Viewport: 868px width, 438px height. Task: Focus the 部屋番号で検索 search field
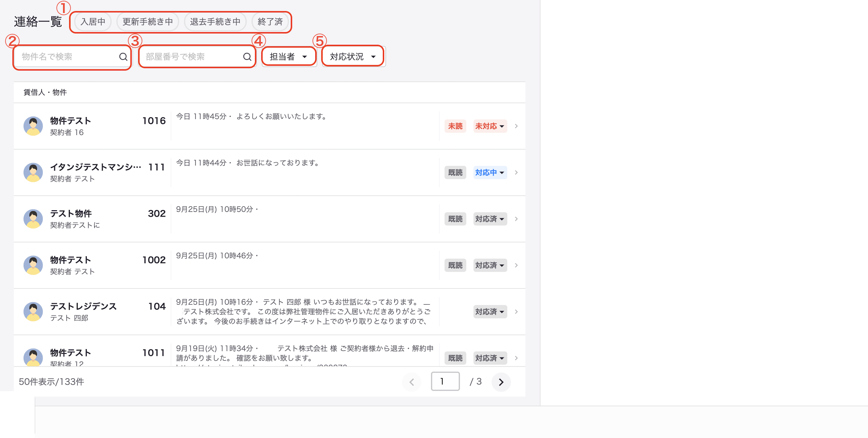click(x=197, y=57)
